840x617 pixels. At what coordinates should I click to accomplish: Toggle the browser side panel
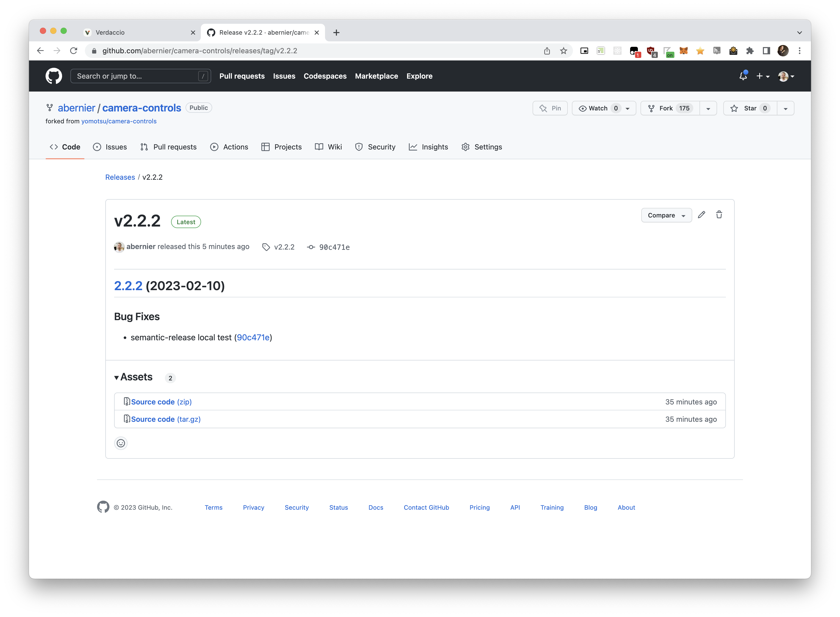click(x=766, y=51)
